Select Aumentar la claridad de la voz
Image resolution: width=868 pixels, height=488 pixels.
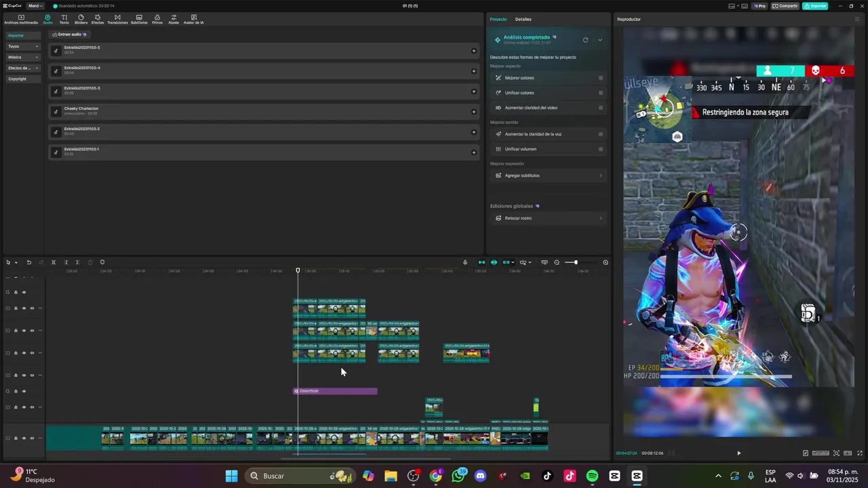point(548,134)
